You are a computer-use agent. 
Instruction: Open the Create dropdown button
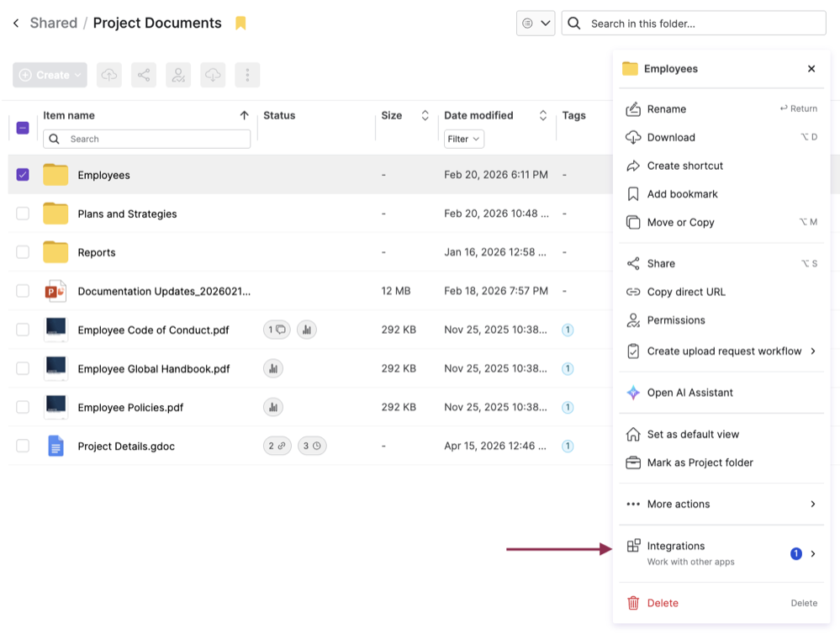tap(50, 75)
